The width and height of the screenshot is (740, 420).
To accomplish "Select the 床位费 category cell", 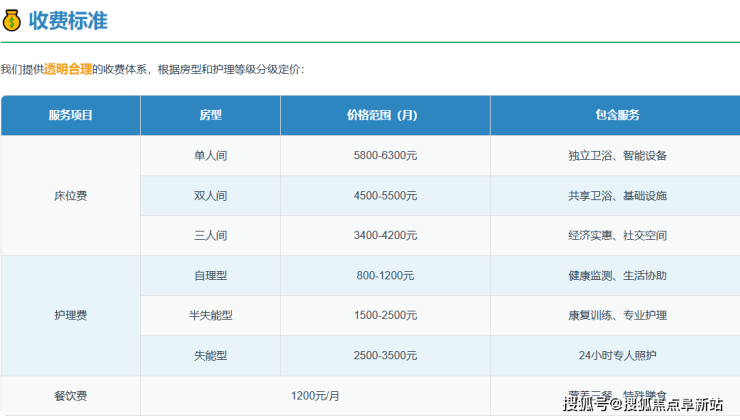I will point(70,196).
